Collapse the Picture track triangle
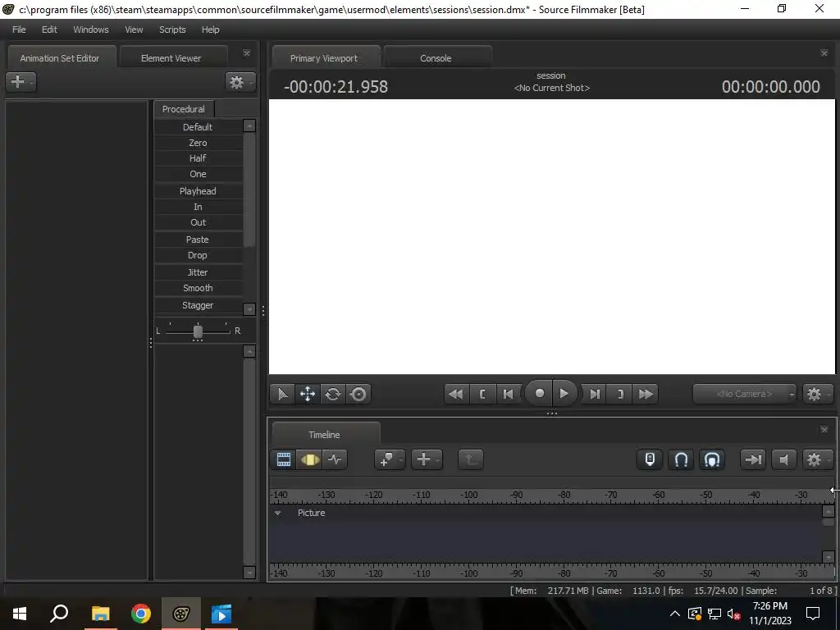 tap(277, 514)
